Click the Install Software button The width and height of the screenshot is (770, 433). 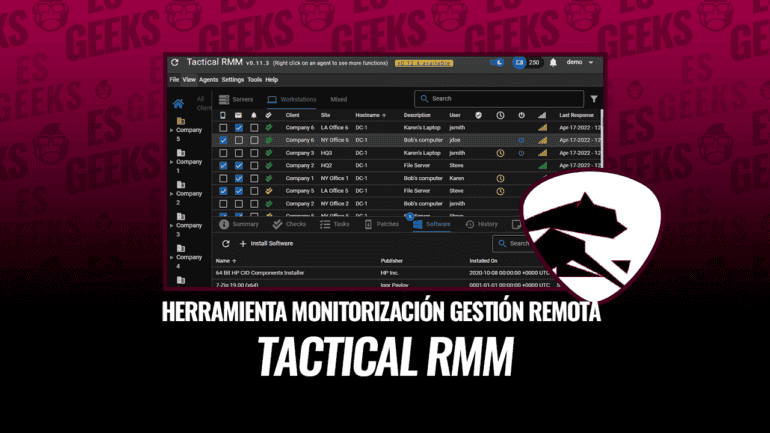[x=266, y=244]
